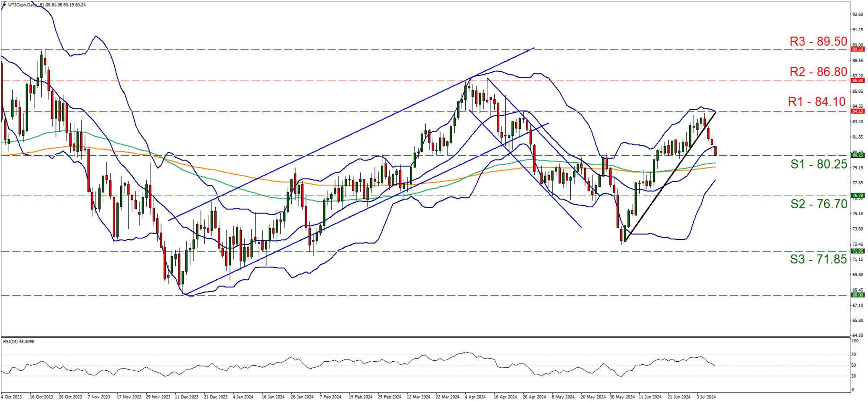
Task: Select the 3 Jul 2024 date axis label
Action: [x=707, y=396]
